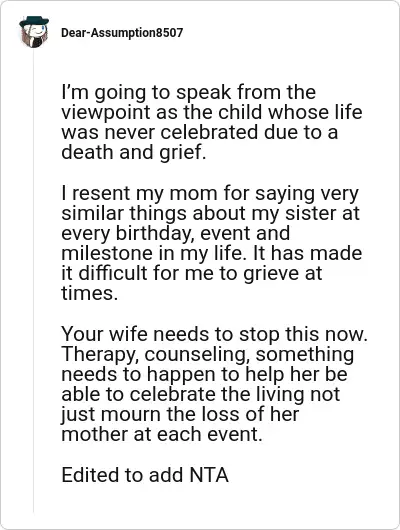Click the word "celebrated" in the first paragraph
Image resolution: width=400 pixels, height=530 pixels.
point(209,132)
